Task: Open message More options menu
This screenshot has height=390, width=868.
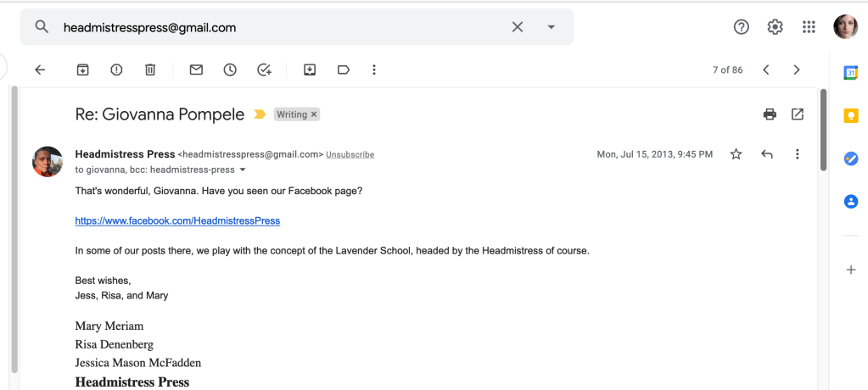Action: 797,154
